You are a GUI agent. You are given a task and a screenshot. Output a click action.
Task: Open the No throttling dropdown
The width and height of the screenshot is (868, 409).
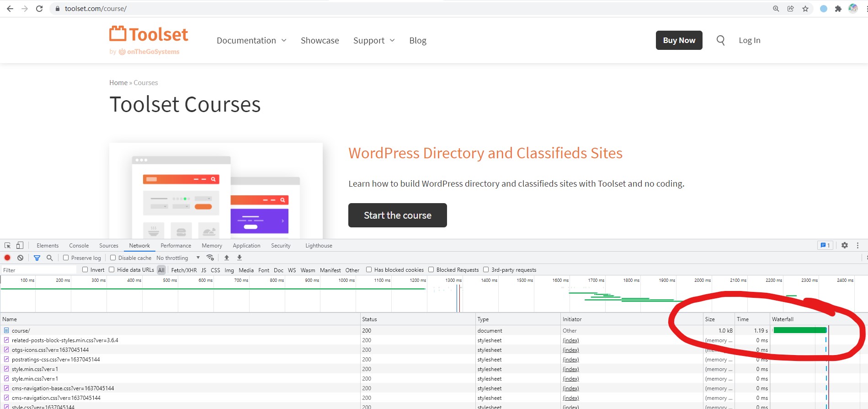click(178, 258)
